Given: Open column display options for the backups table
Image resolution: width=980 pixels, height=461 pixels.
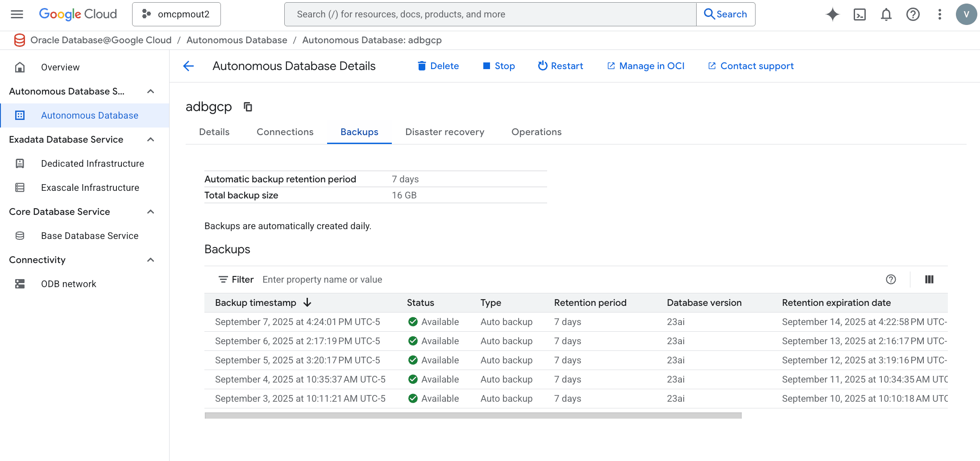Looking at the screenshot, I should 930,279.
